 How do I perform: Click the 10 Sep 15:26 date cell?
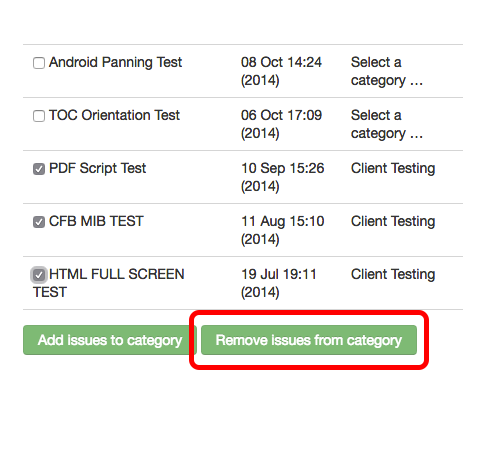pyautogui.click(x=283, y=177)
